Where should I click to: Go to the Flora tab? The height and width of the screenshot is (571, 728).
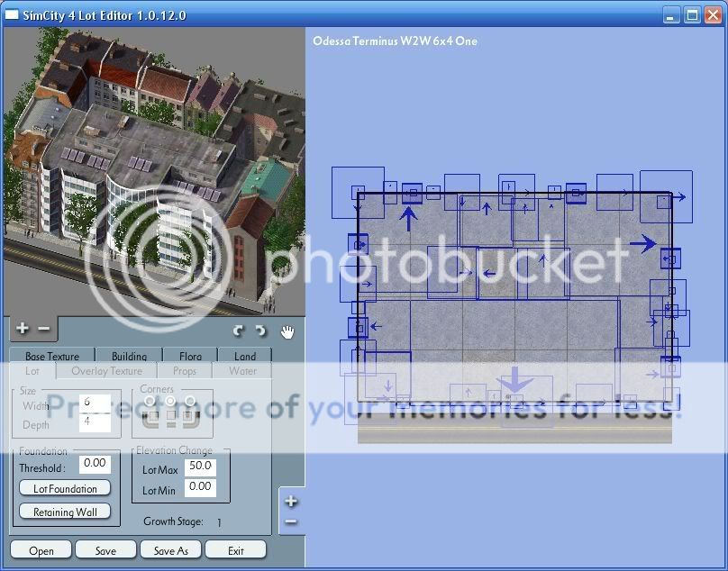(190, 355)
